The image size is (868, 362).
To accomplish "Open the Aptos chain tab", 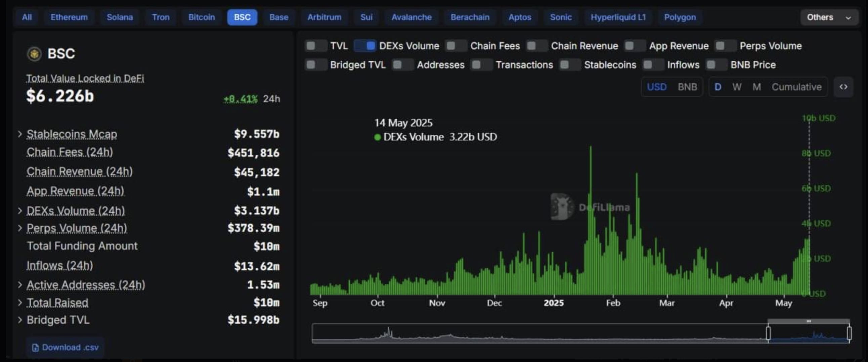I will click(520, 17).
